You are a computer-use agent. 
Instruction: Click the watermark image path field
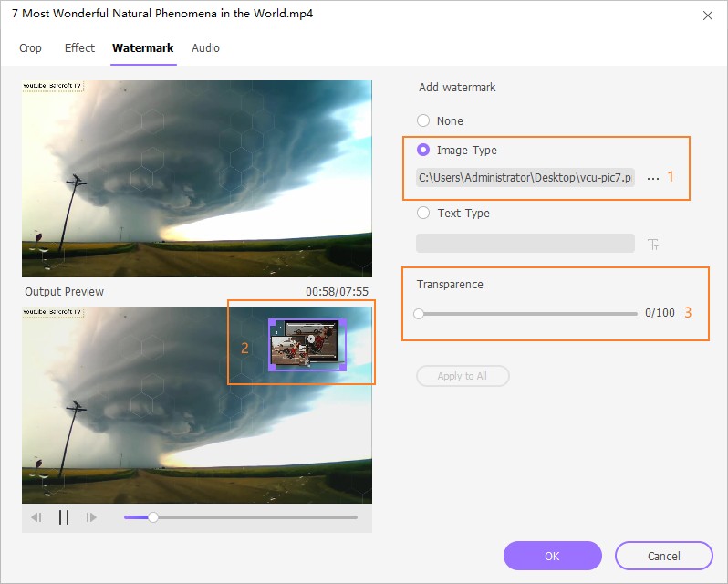[x=525, y=178]
